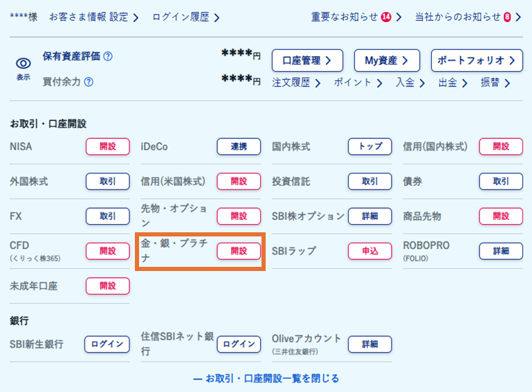Viewport: 532px width, 392px height.
Task: Click the 当社からのお知らせ badge showing 8
Action: (x=507, y=17)
